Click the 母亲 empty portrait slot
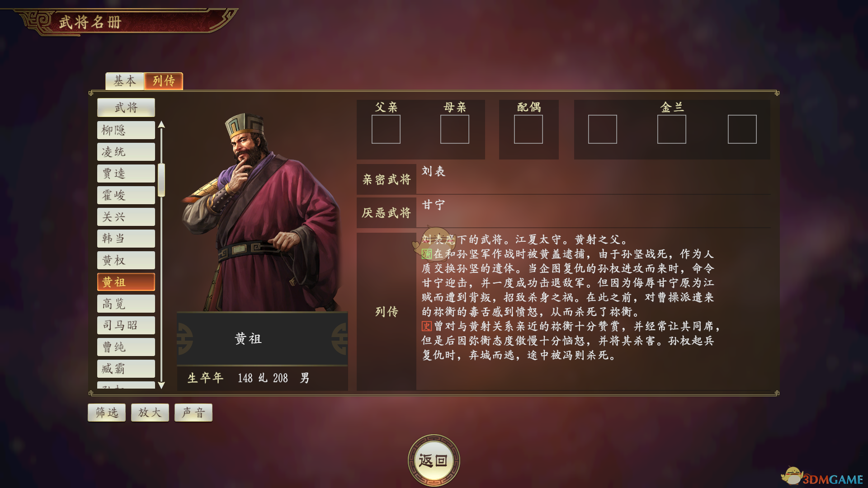 pos(454,129)
